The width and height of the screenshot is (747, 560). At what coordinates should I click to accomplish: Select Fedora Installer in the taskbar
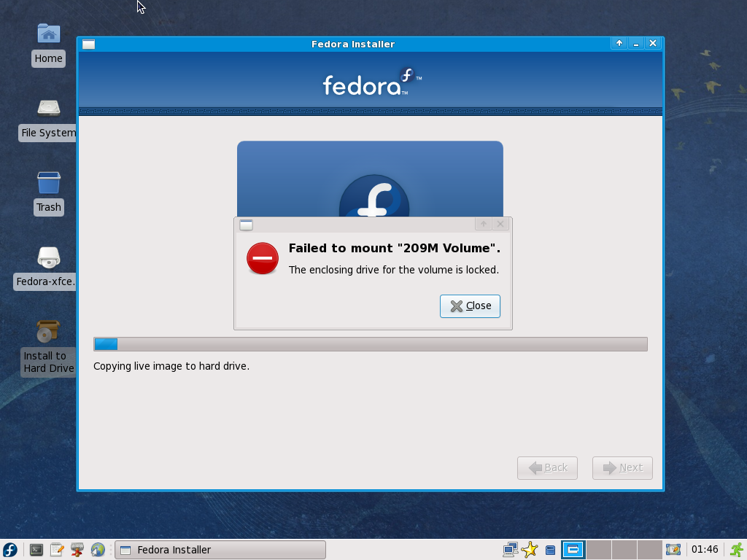click(x=220, y=550)
